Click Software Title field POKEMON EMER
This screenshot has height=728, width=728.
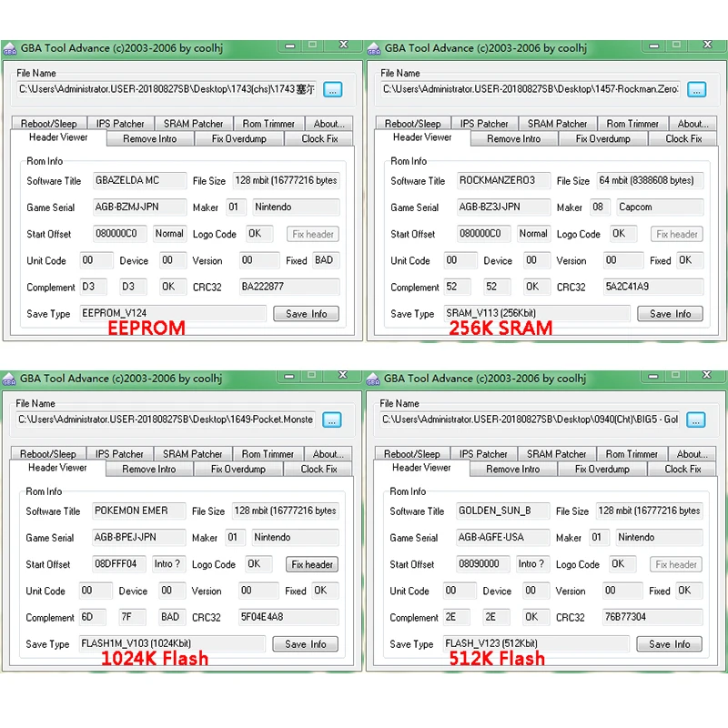click(x=139, y=511)
